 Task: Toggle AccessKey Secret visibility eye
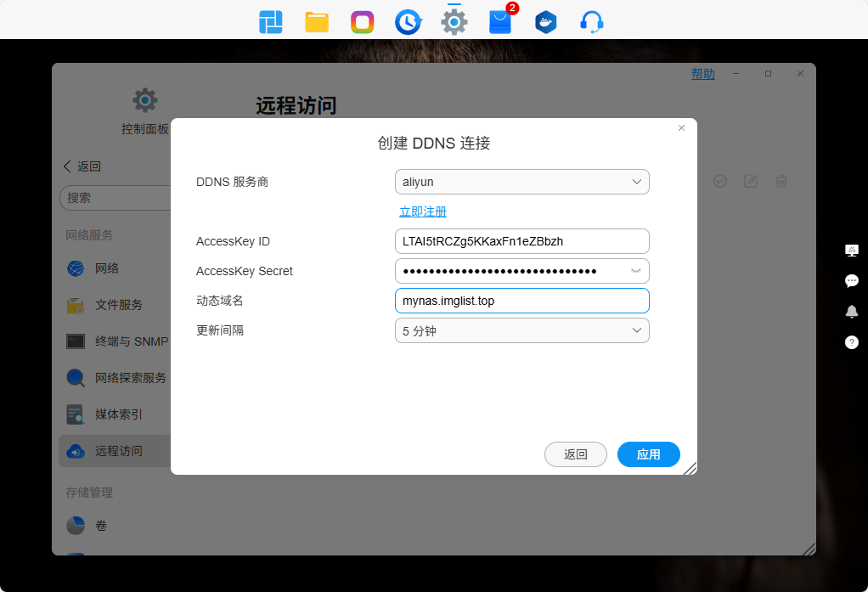pyautogui.click(x=636, y=271)
